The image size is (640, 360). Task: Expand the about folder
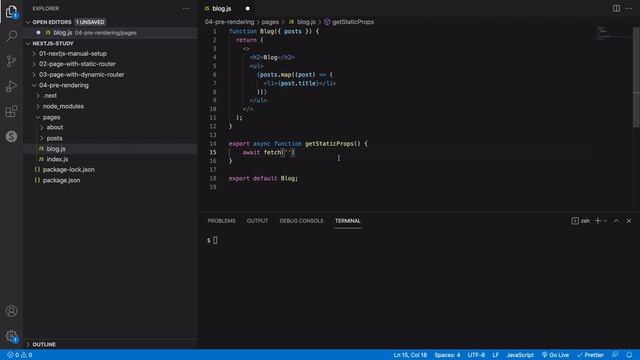(55, 127)
